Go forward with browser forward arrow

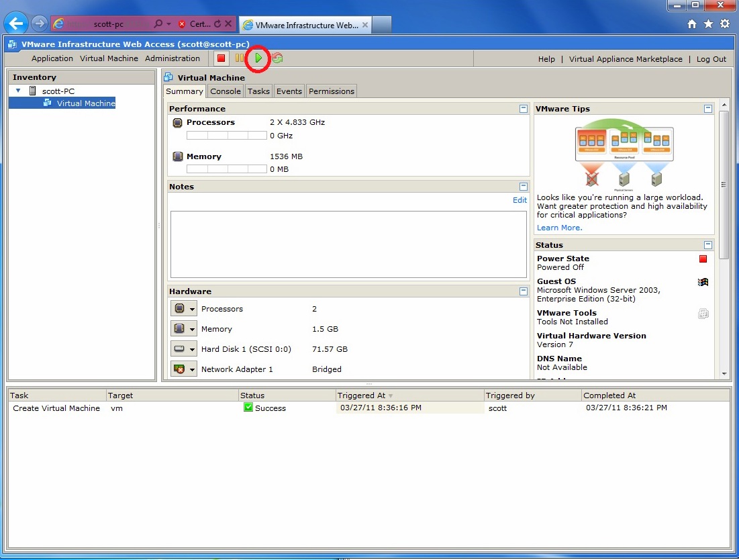(40, 23)
